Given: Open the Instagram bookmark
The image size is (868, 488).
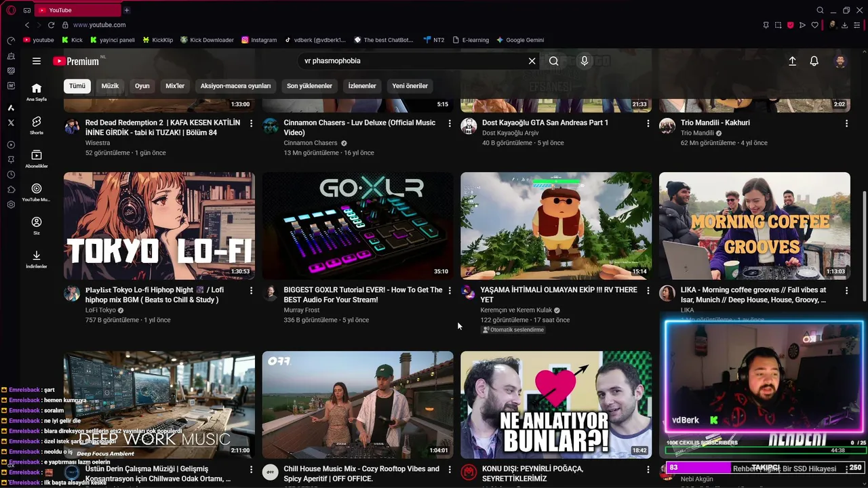Looking at the screenshot, I should pyautogui.click(x=259, y=40).
